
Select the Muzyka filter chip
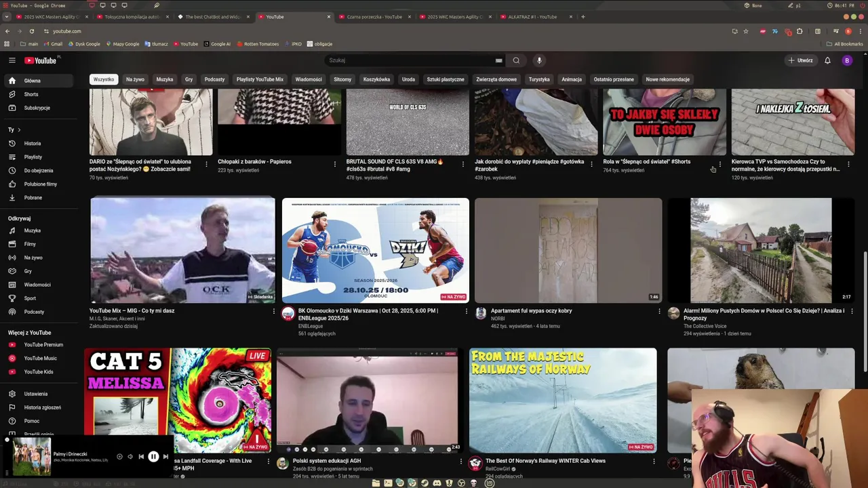tap(165, 79)
